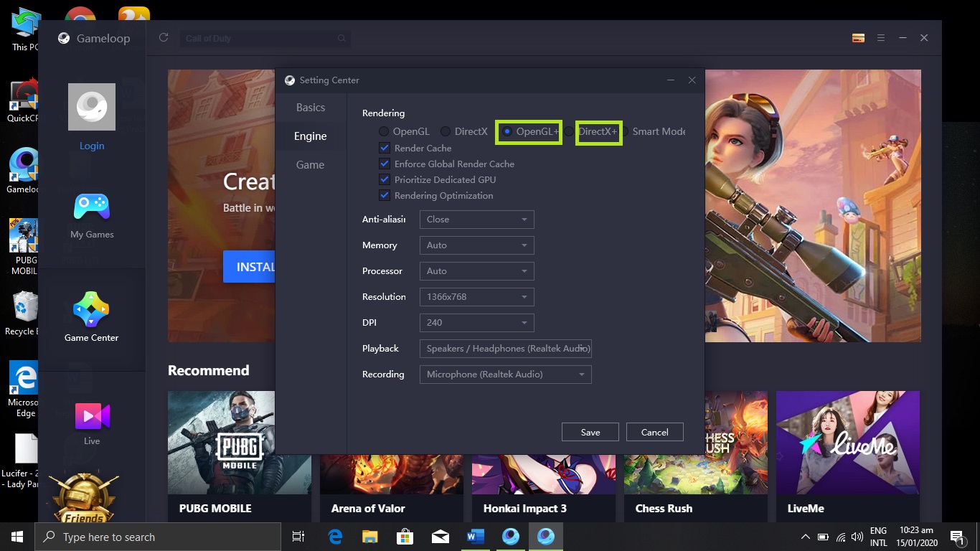Switch to the Game settings tab
The width and height of the screenshot is (980, 551).
[x=311, y=165]
